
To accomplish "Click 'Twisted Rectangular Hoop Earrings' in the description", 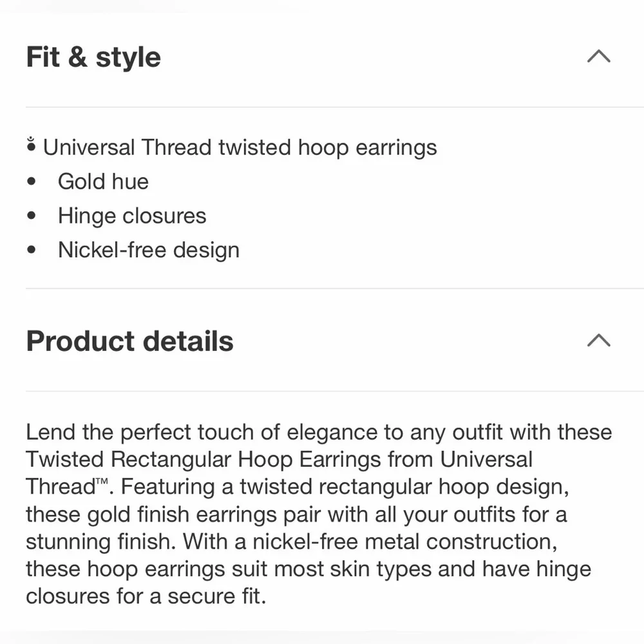I will tap(204, 459).
